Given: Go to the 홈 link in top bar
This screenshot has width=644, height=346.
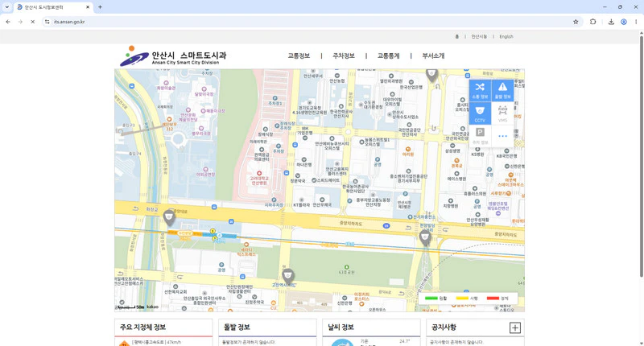Looking at the screenshot, I should [x=456, y=36].
